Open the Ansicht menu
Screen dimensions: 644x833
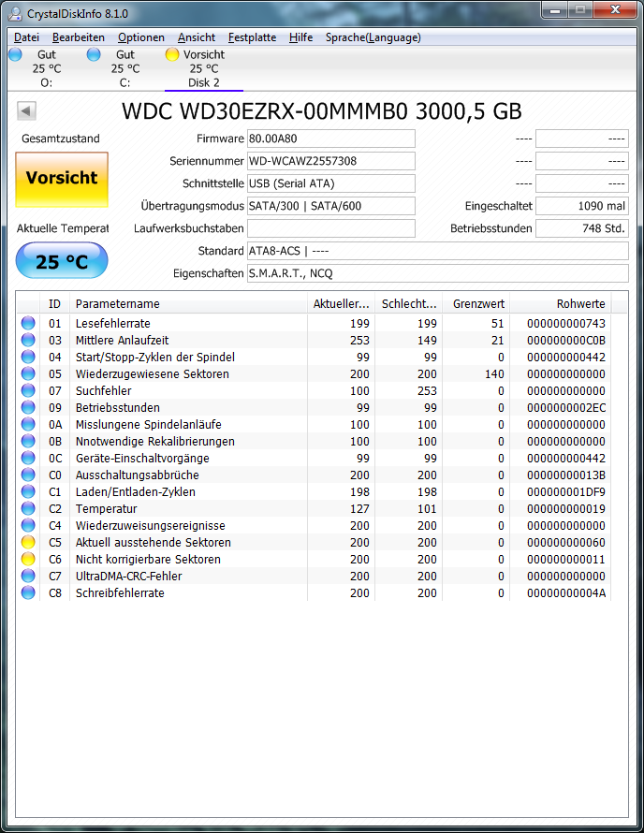tap(197, 37)
